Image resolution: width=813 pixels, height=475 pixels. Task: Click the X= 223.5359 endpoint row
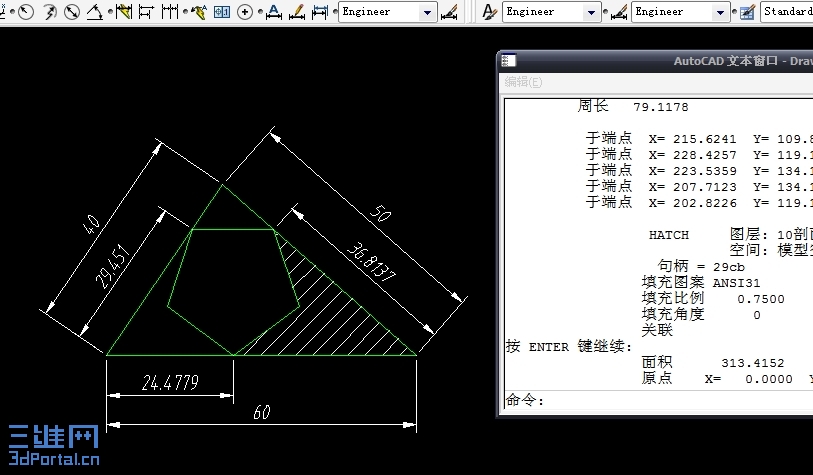[x=699, y=171]
